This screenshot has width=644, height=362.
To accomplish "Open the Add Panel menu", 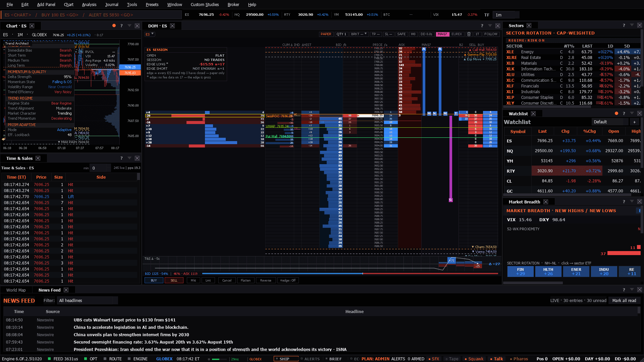I will 46,4.
